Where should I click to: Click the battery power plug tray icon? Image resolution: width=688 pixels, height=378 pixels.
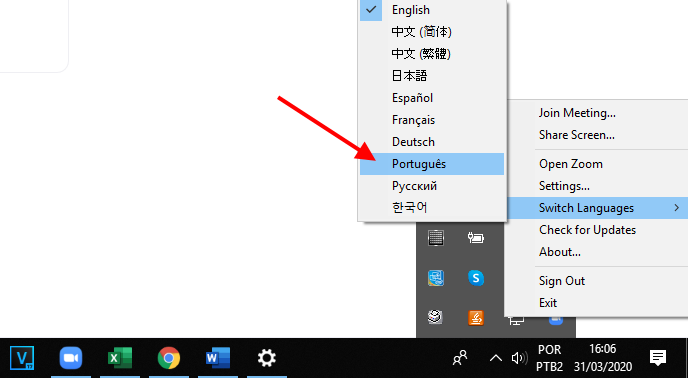(476, 238)
